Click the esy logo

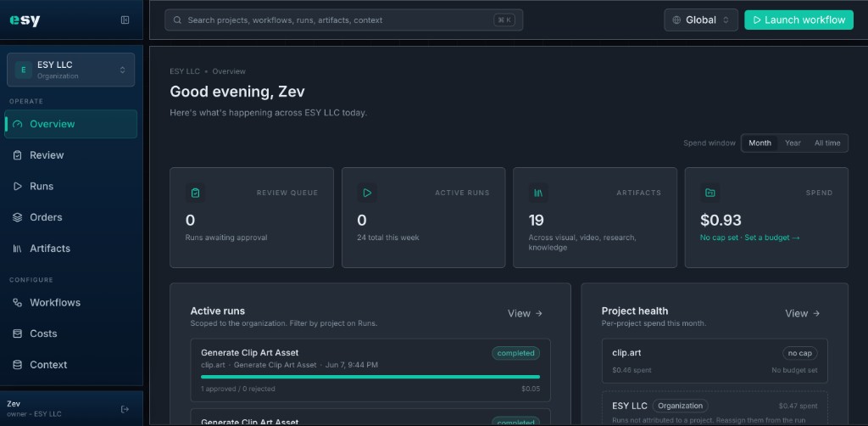[x=25, y=20]
